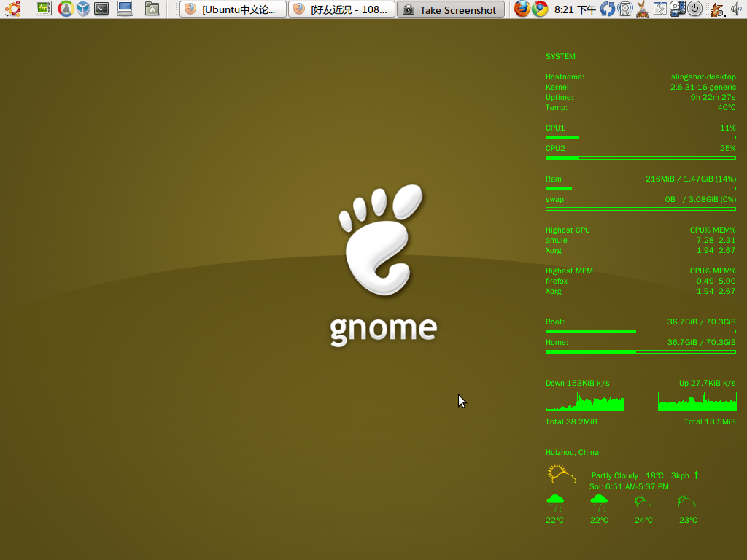Screen dimensions: 747x560
Task: Switch to 好友近况 Firefox window
Action: point(341,9)
